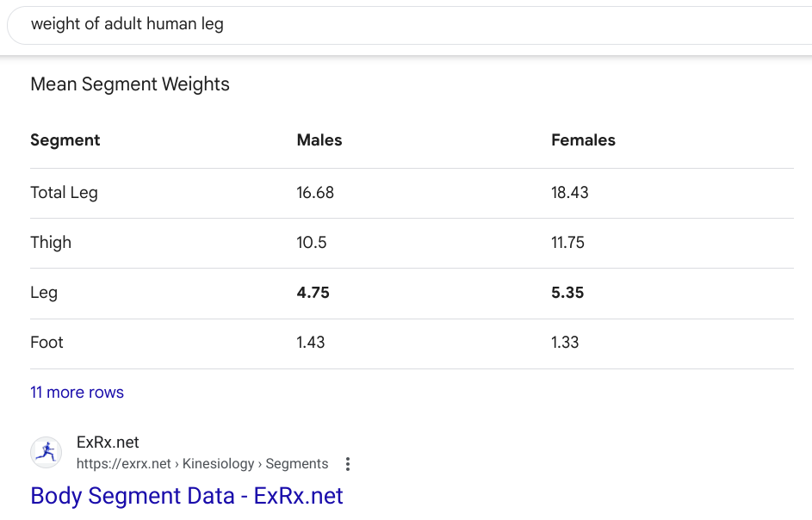Screen dimensions: 812x520
Task: Click the Females column header
Action: pyautogui.click(x=583, y=139)
